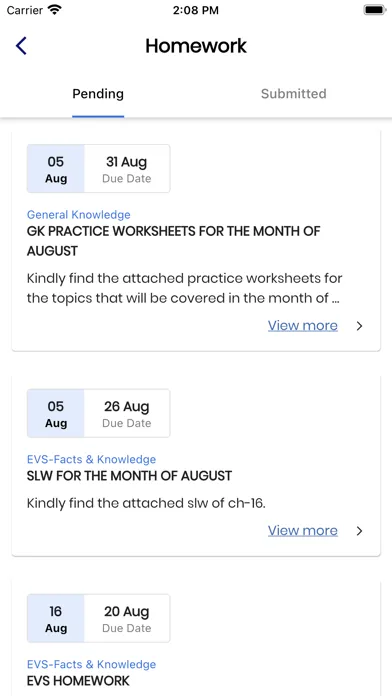This screenshot has height=696, width=392.
Task: Tap the Wi-Fi status icon
Action: click(x=55, y=10)
